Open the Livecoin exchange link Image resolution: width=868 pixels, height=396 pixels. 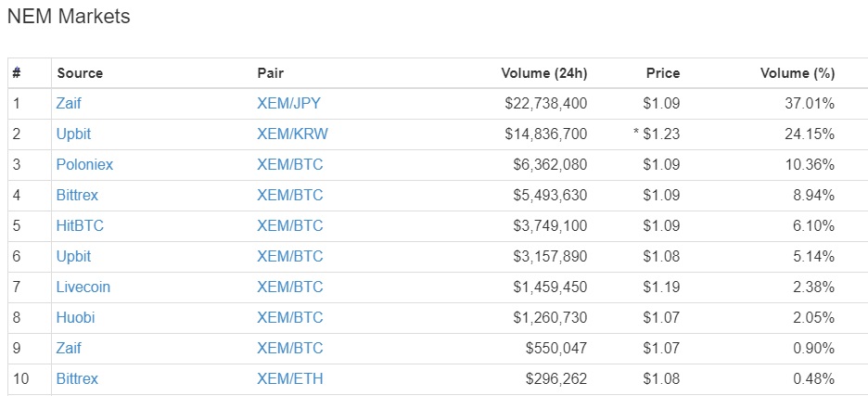click(x=83, y=287)
